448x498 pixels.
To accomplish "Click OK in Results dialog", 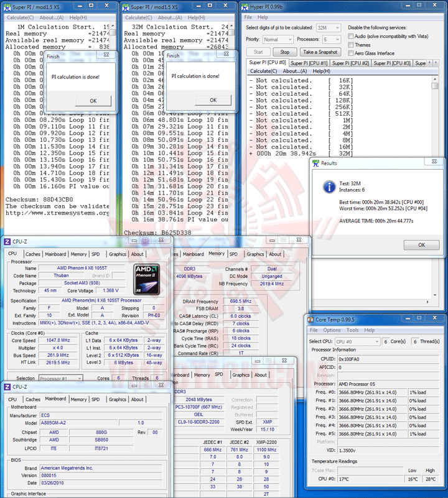I will click(x=422, y=245).
